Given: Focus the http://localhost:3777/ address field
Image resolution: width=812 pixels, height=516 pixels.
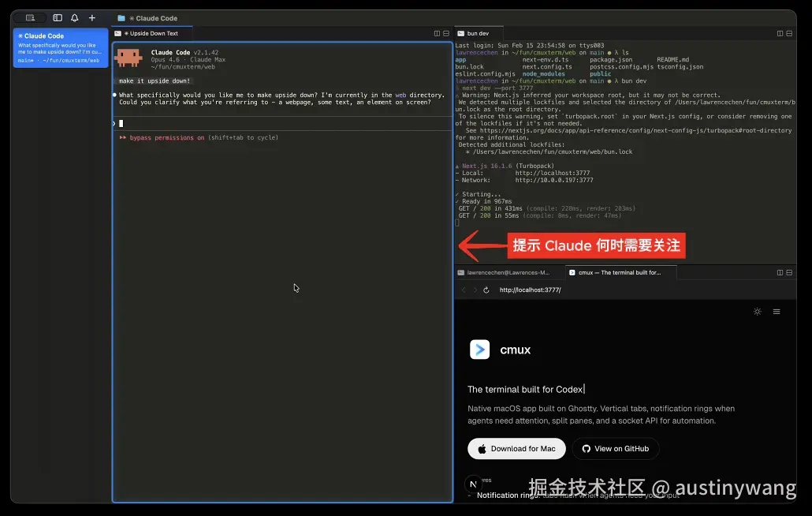Looking at the screenshot, I should point(530,290).
